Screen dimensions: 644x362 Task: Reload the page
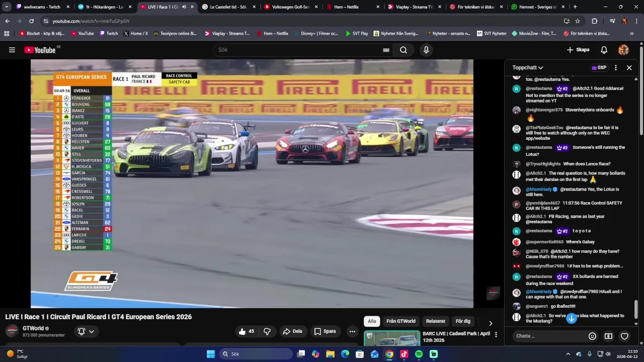coord(31,21)
